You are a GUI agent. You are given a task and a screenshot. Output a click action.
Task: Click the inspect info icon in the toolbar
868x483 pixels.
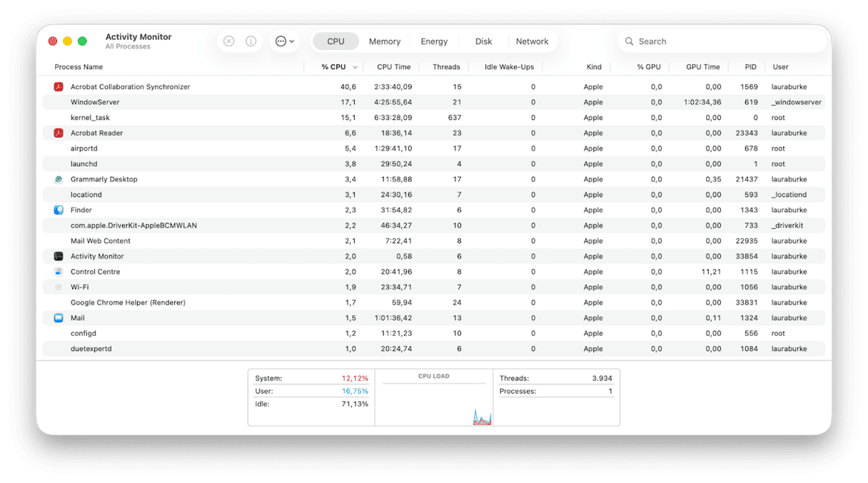[251, 41]
